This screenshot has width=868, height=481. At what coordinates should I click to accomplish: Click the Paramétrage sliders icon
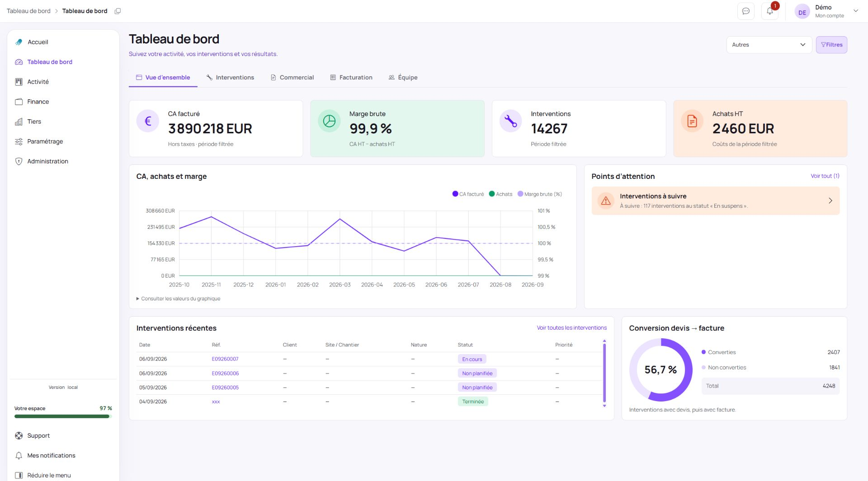(19, 141)
